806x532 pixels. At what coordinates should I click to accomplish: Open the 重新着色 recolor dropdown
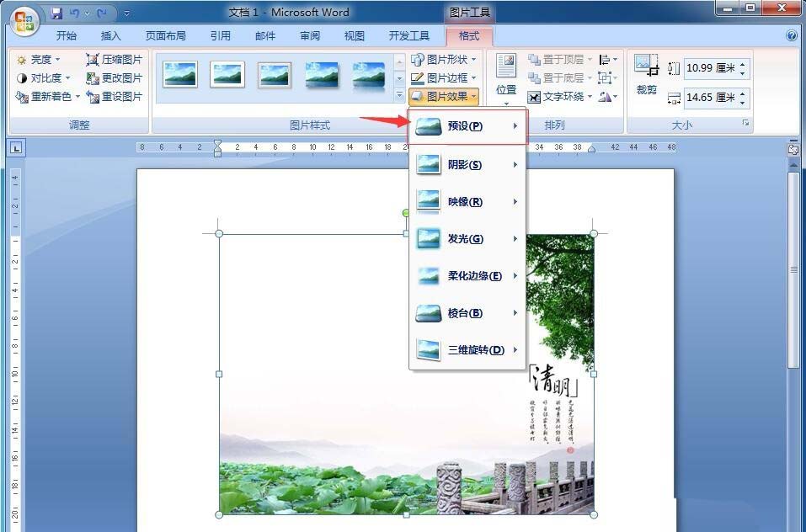pyautogui.click(x=48, y=97)
